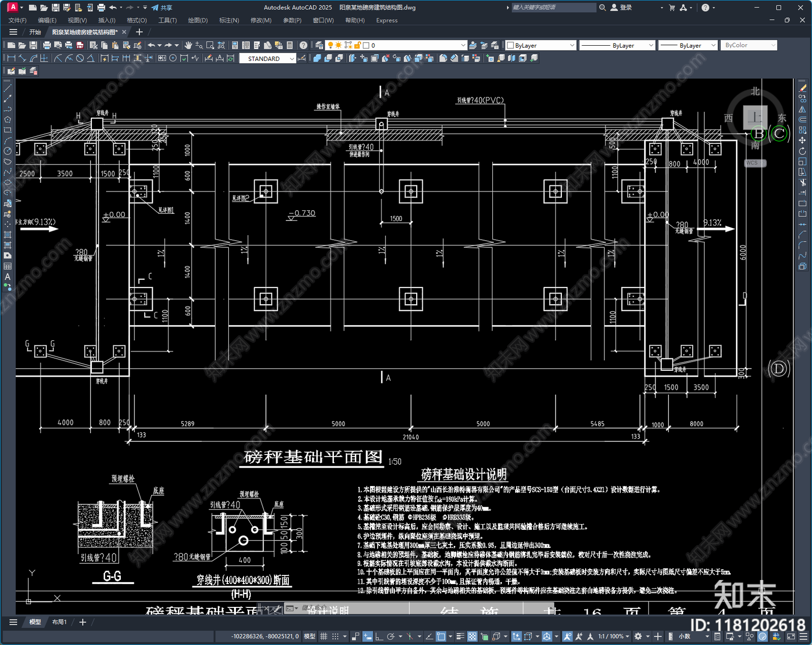Click the WCS label under ViewCube
The image size is (812, 645).
click(755, 163)
